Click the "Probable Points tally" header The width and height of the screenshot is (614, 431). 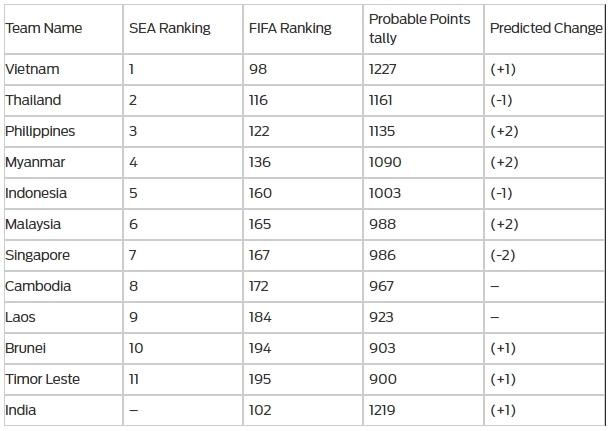(x=419, y=29)
